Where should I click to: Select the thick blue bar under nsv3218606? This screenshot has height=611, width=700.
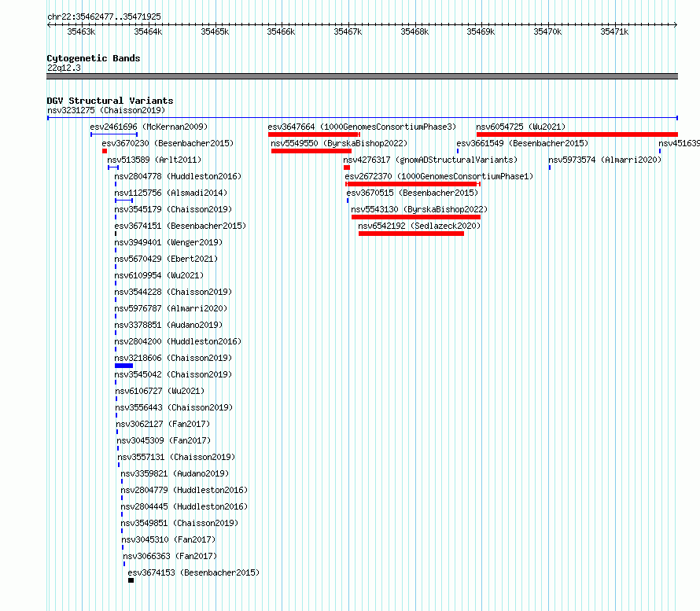coord(123,366)
